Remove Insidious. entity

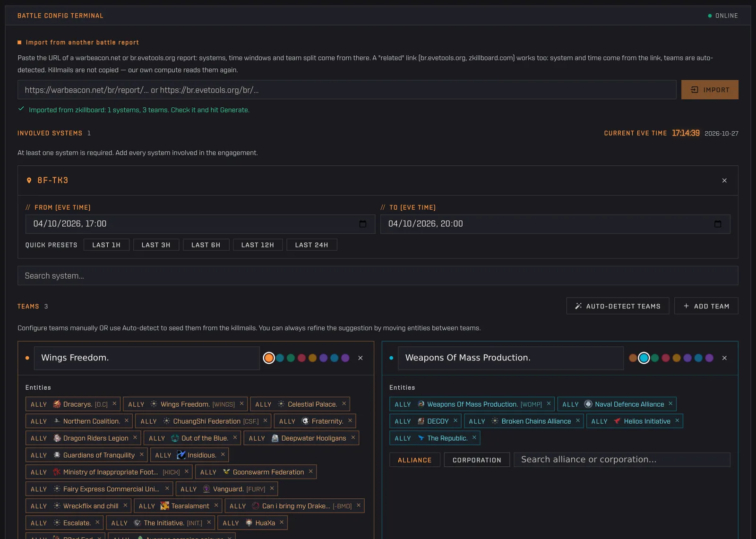click(223, 455)
